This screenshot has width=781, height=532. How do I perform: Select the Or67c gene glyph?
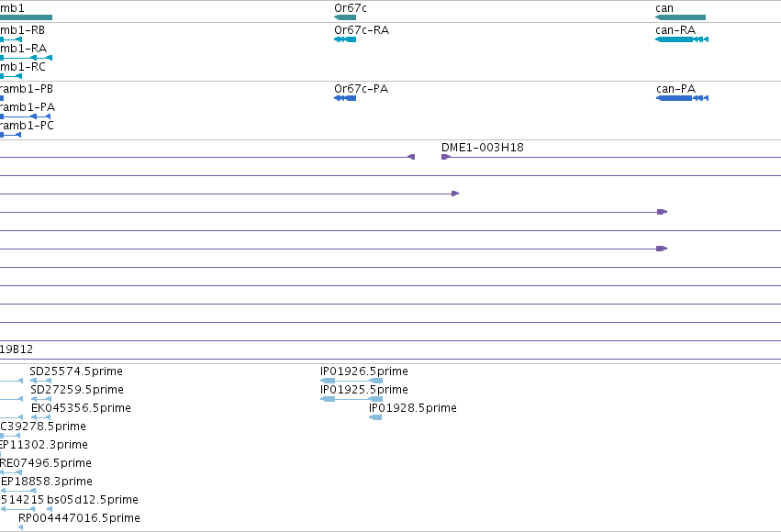pos(345,17)
